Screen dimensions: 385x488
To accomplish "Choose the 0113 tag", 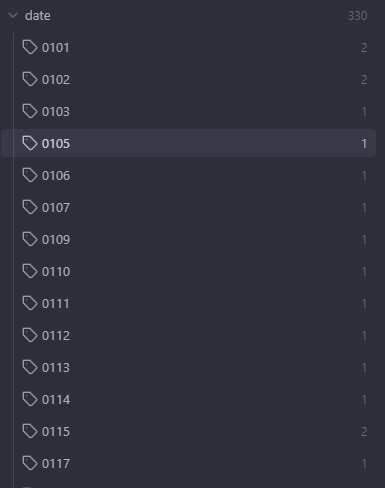I will pyautogui.click(x=189, y=367).
